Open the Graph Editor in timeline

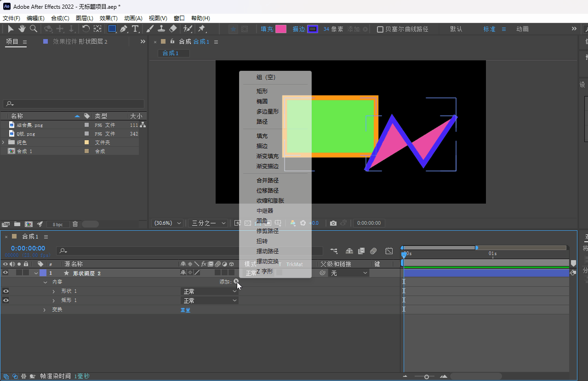point(389,251)
